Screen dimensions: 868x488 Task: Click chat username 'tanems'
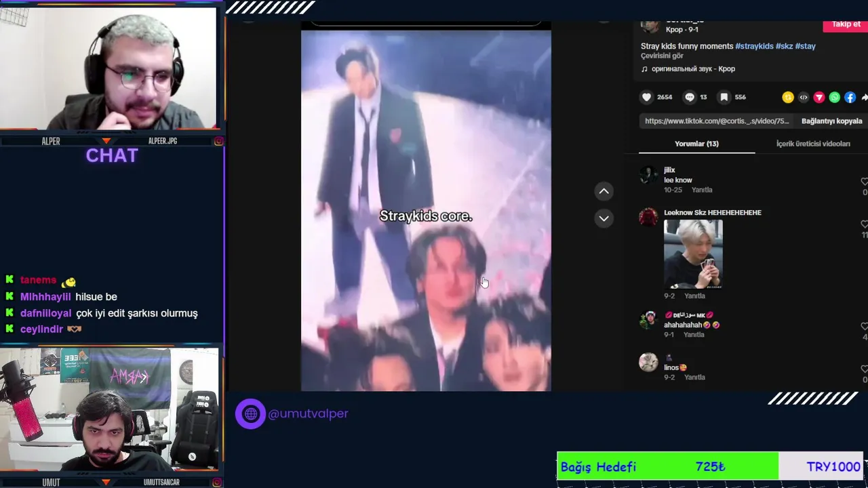tap(38, 280)
